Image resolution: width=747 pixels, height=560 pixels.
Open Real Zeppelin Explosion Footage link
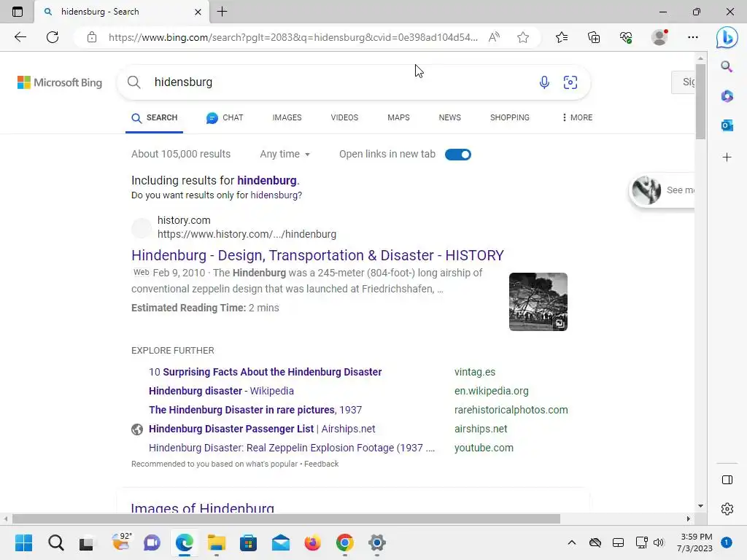tap(292, 448)
